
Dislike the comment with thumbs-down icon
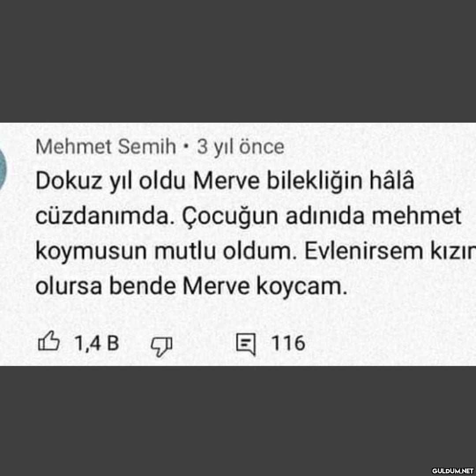pos(161,346)
